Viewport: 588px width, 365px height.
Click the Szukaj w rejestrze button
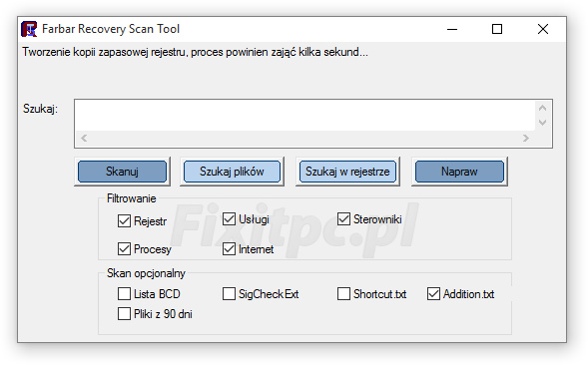[347, 172]
